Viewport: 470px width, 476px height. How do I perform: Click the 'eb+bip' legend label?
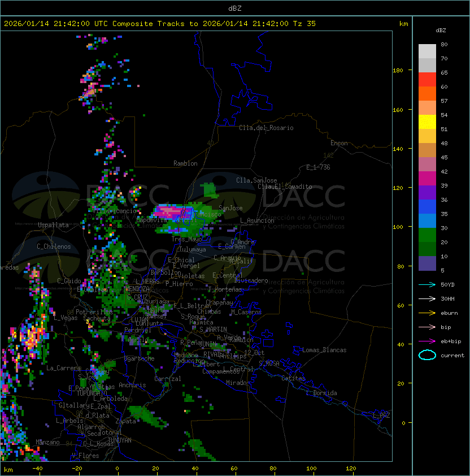click(x=451, y=341)
